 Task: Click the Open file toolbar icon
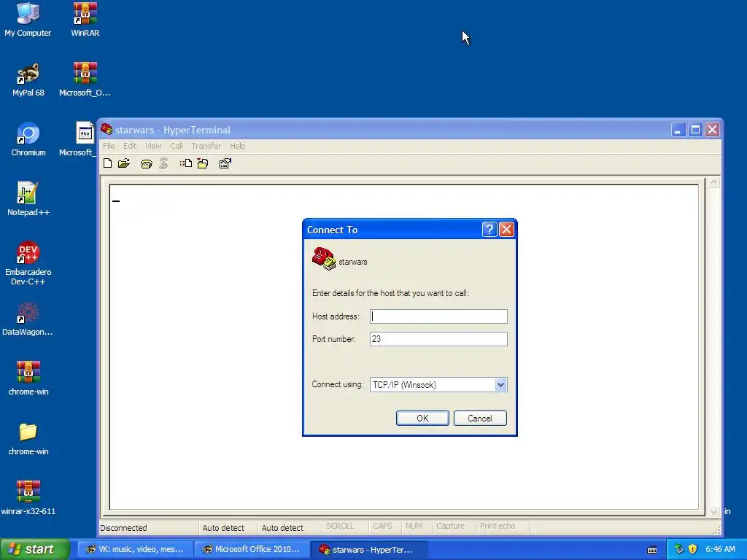124,163
